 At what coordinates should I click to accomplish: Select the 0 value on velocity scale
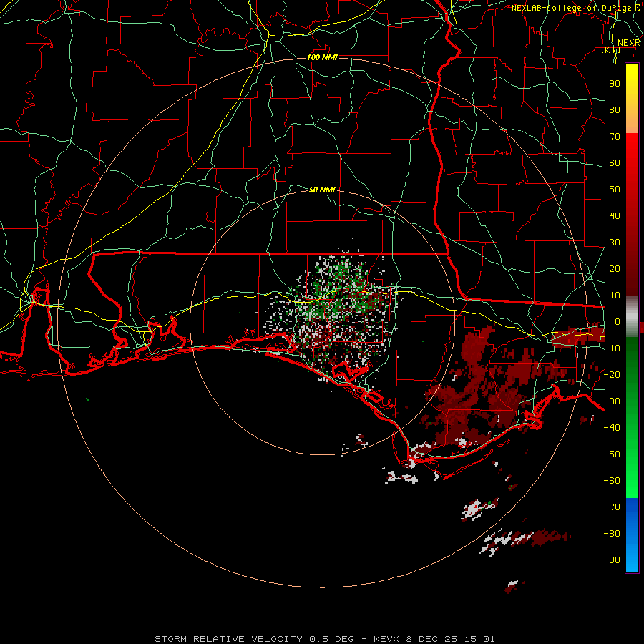(x=618, y=321)
